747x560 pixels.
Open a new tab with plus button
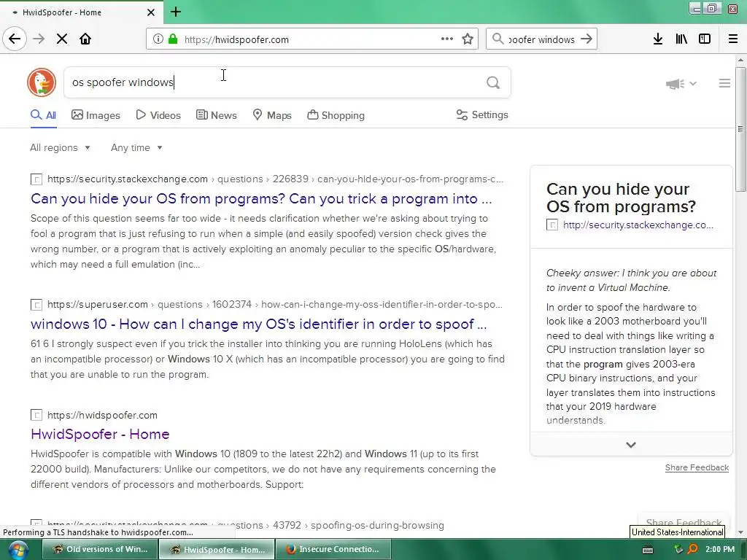click(176, 12)
